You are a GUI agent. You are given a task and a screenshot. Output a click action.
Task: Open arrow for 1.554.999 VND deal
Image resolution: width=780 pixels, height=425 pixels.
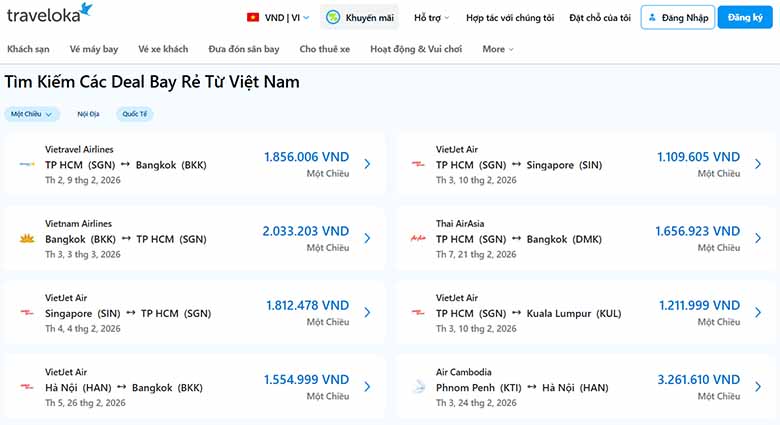click(x=367, y=387)
